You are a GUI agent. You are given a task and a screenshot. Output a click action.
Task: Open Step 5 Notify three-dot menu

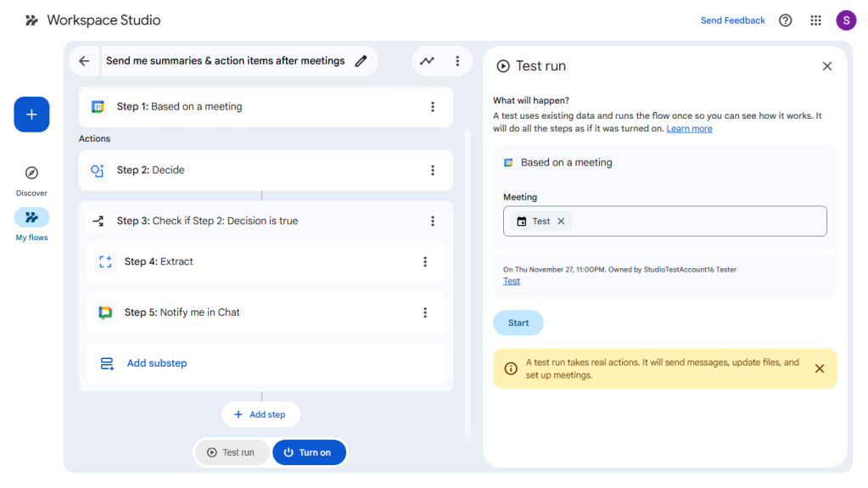pyautogui.click(x=425, y=312)
